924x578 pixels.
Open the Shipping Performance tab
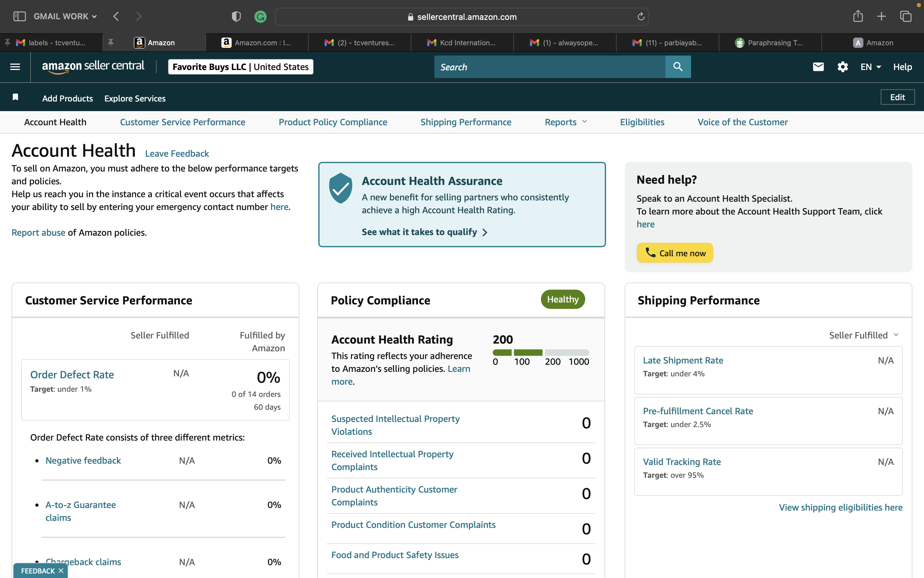click(x=466, y=122)
